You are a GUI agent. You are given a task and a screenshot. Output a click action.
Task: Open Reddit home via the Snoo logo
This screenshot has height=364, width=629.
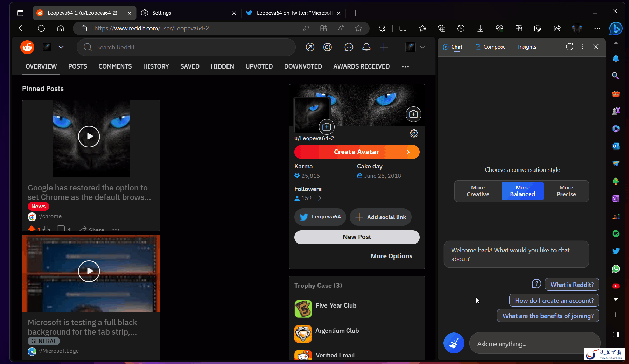tap(27, 47)
